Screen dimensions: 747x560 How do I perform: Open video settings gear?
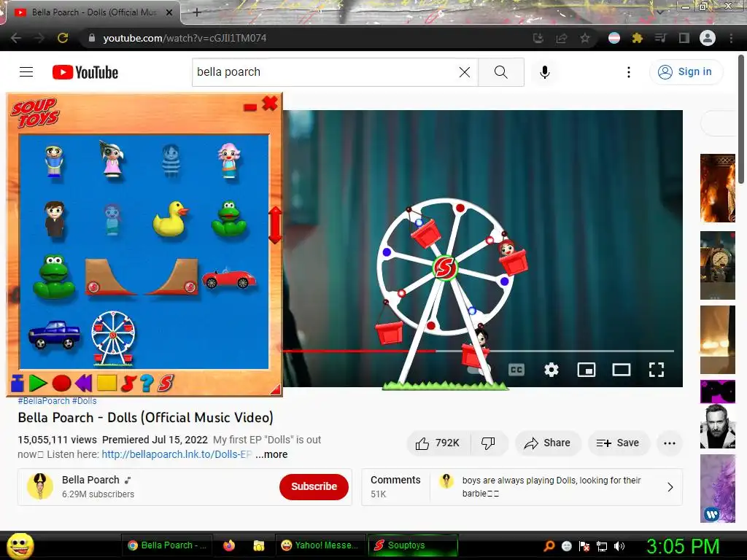click(551, 370)
